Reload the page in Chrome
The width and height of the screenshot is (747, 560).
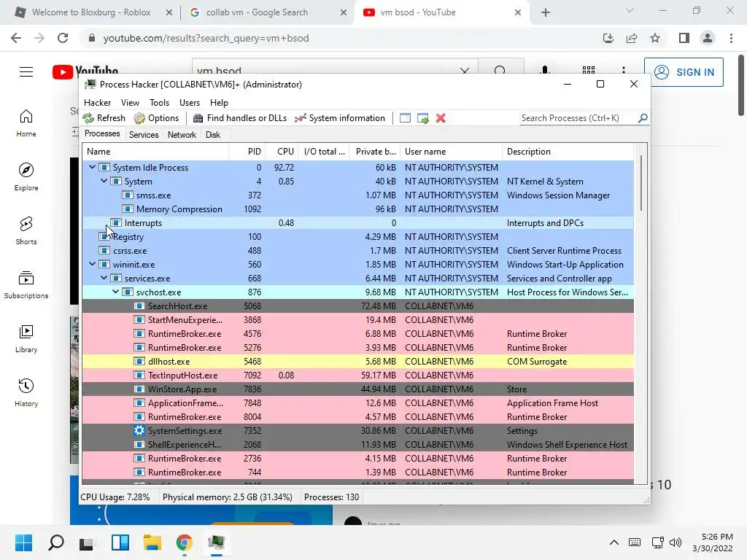(x=63, y=38)
